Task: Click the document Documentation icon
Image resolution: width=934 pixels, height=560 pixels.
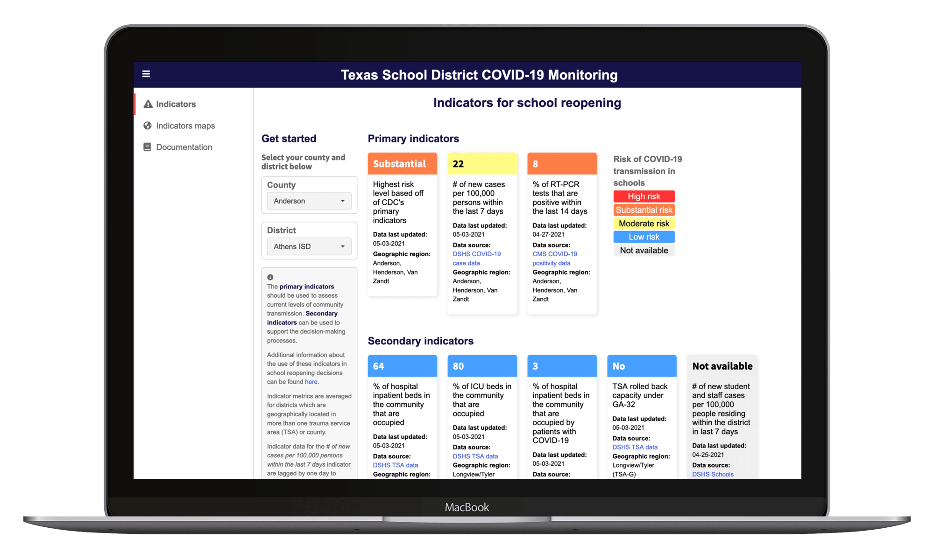Action: tap(148, 147)
